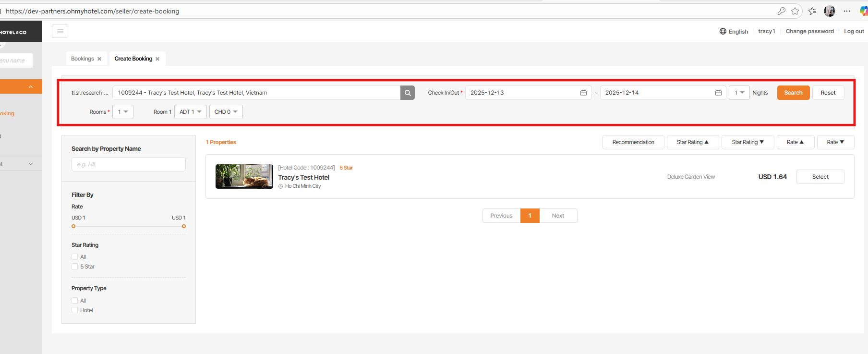Screen dimensions: 868x354
Task: Collapse the orange sidebar menu section
Action: [x=31, y=87]
